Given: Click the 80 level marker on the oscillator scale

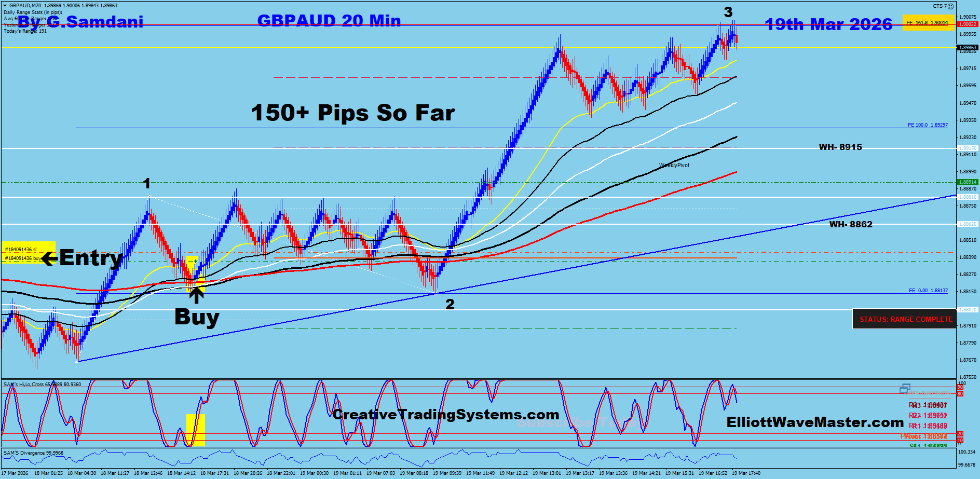Looking at the screenshot, I should point(960,393).
